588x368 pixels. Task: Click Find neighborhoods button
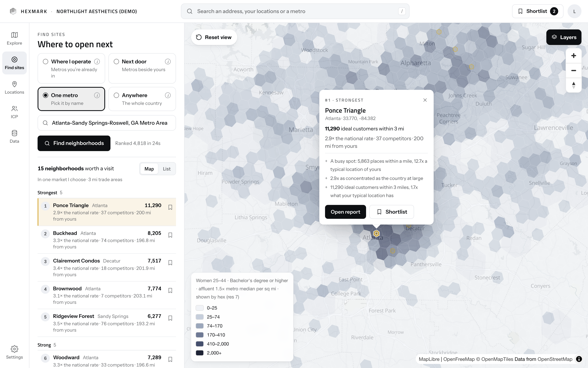tap(74, 143)
